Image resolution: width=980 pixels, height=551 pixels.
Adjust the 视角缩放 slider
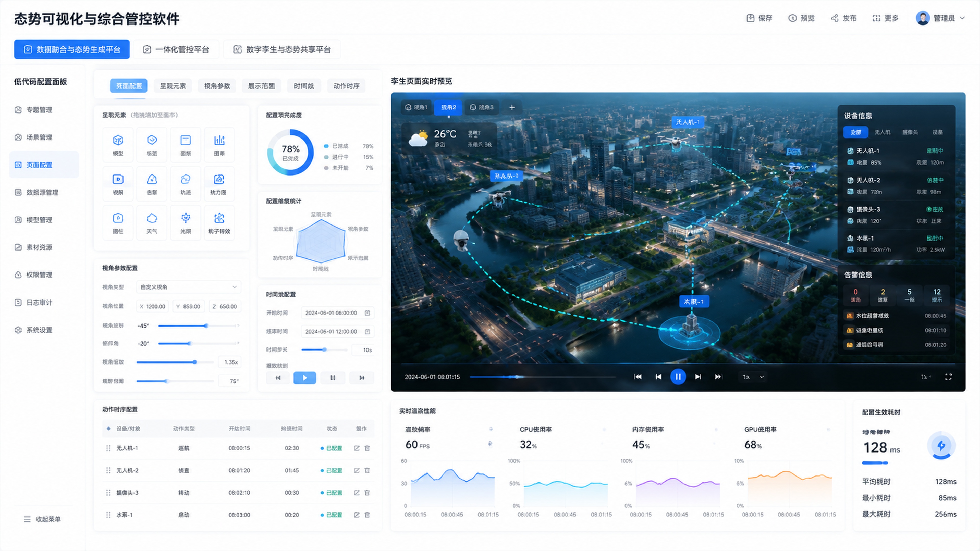175,362
